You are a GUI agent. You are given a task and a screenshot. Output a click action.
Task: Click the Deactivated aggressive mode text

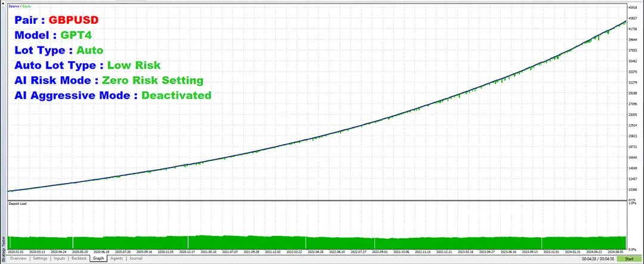[176, 95]
